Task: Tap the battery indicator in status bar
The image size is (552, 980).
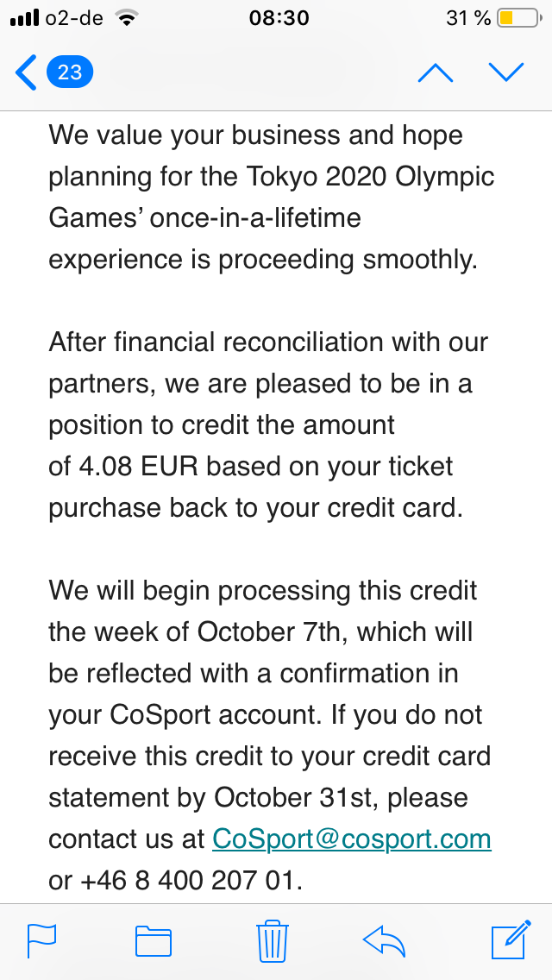Action: tap(516, 17)
